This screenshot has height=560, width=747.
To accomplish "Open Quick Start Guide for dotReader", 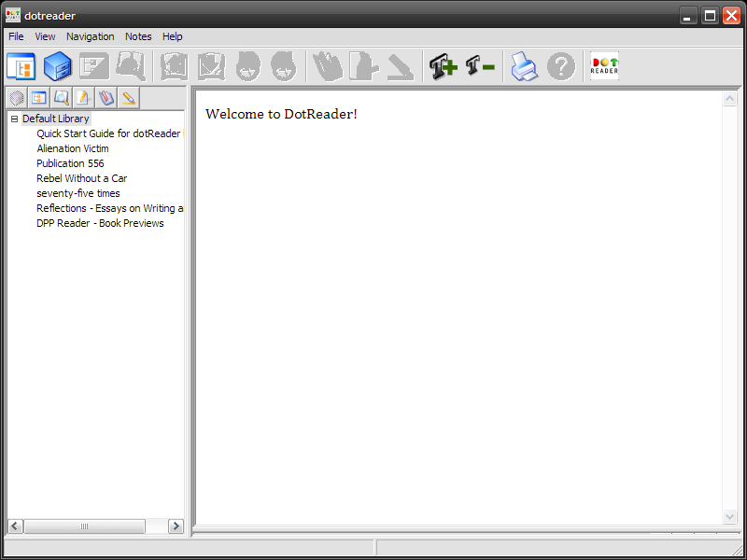I will tap(108, 133).
